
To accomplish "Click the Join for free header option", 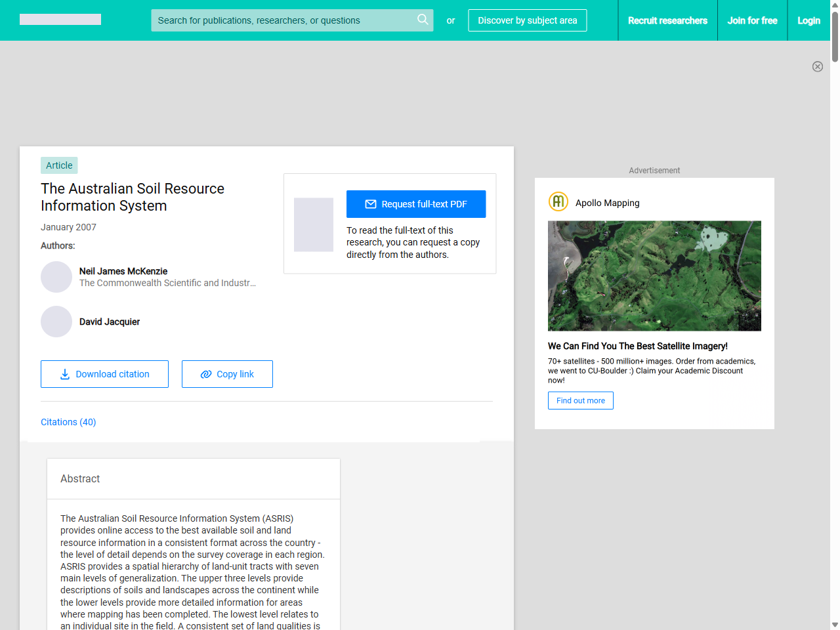I will point(752,20).
